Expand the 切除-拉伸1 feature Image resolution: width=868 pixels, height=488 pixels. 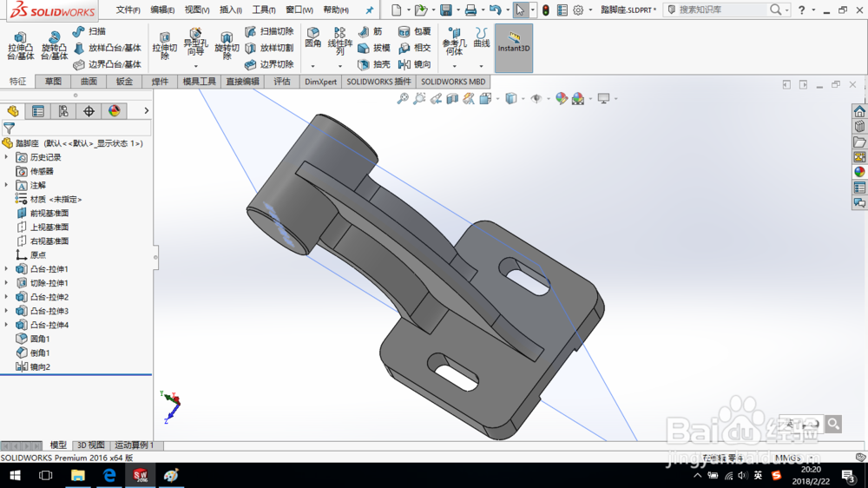(7, 283)
